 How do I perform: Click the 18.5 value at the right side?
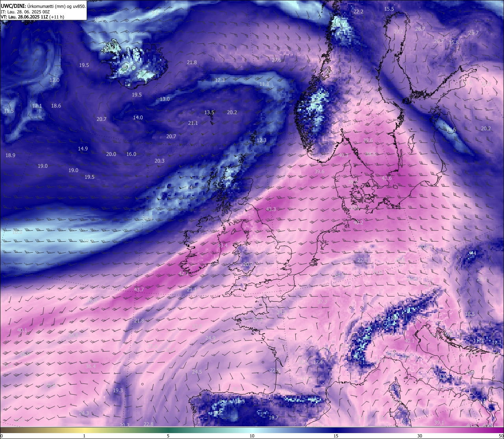point(470,314)
